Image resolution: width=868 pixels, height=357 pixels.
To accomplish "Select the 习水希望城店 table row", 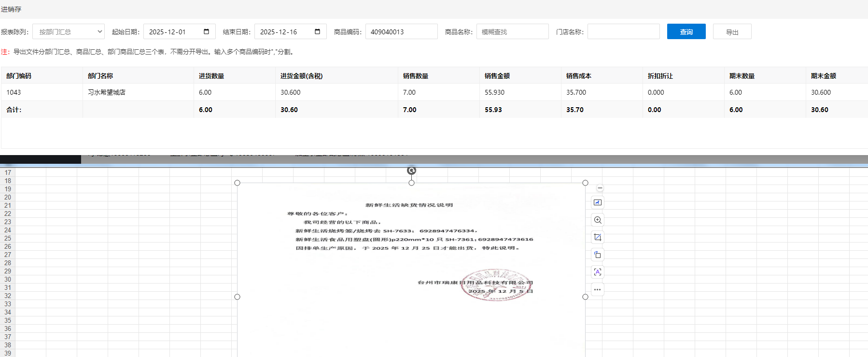I will tap(107, 92).
